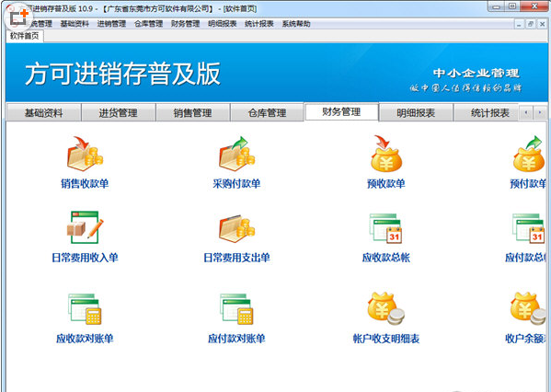Select the 销售管理 tab
Image resolution: width=551 pixels, height=392 pixels.
pos(192,113)
